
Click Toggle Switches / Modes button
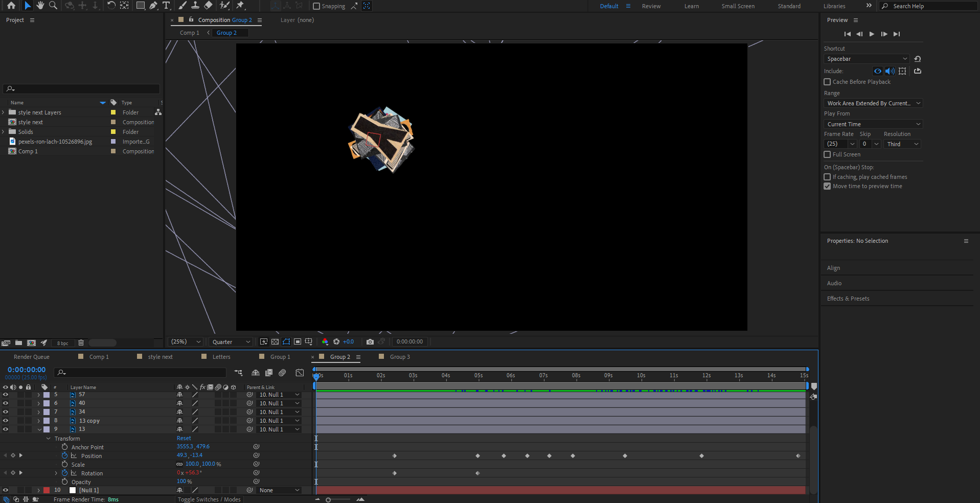pos(209,499)
